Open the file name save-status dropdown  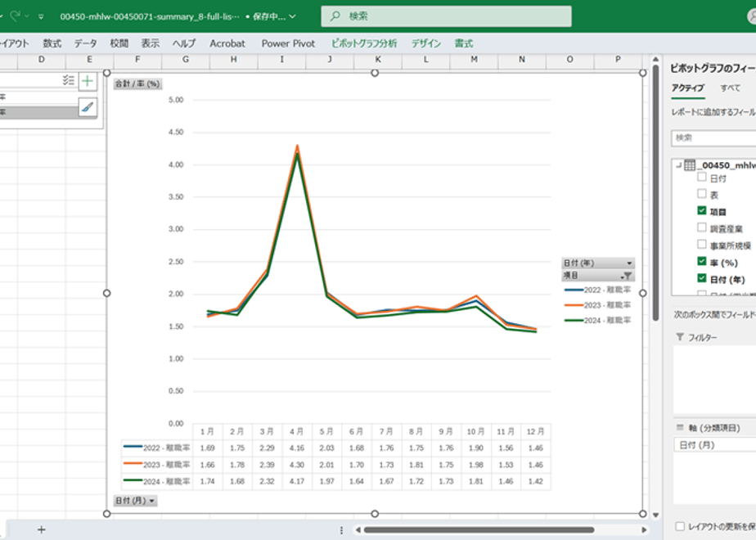(x=292, y=16)
